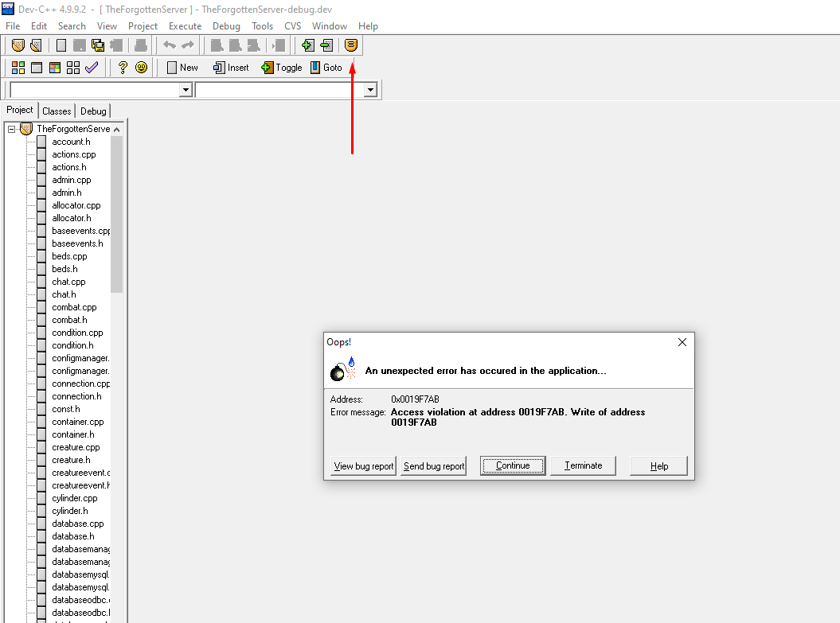Click the Remove from Project minus icon
This screenshot has width=840, height=623.
click(x=326, y=45)
